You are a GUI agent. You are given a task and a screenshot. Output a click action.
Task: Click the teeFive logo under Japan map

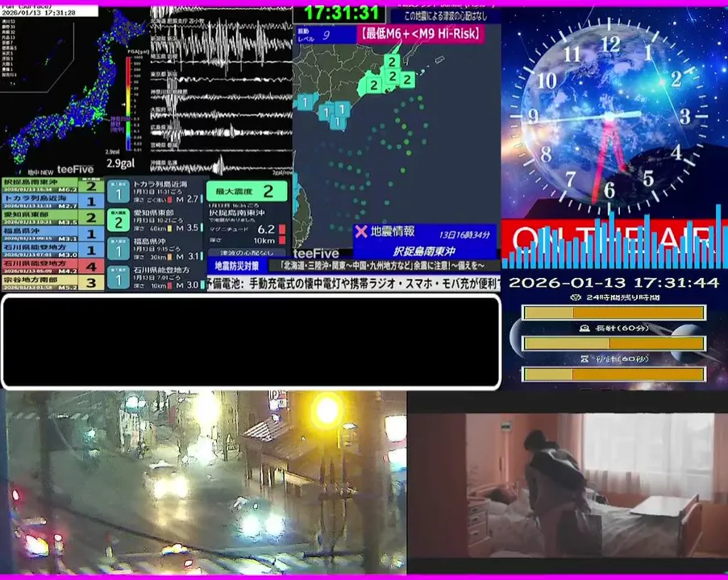(x=75, y=169)
